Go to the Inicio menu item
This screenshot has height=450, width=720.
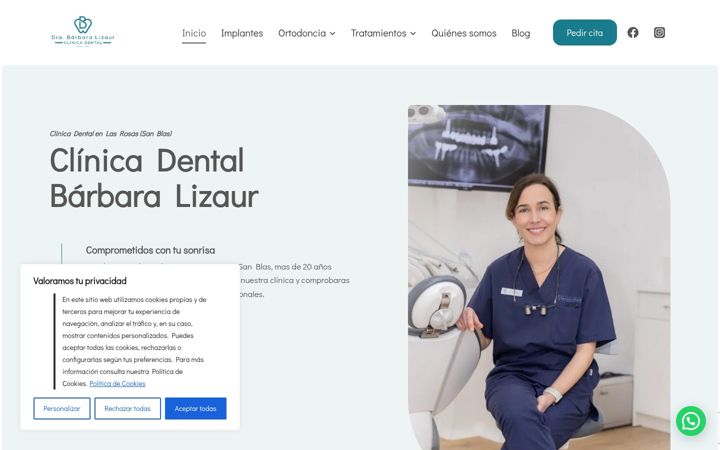[194, 33]
